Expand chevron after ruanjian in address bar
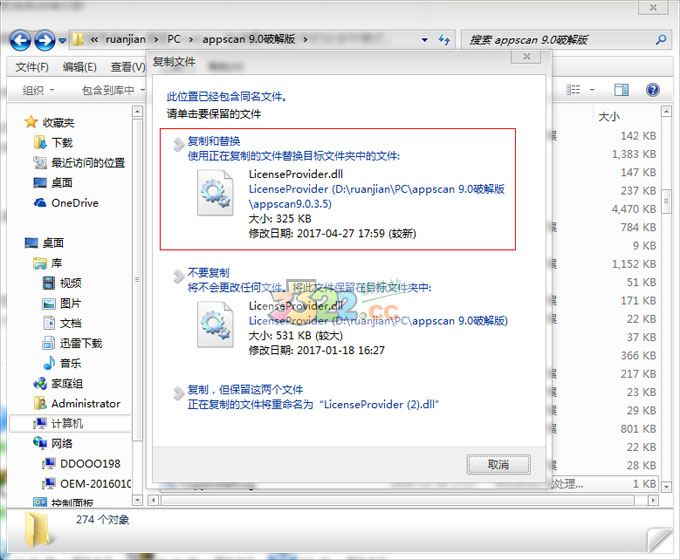Viewport: 680px width, 560px height. (x=156, y=39)
